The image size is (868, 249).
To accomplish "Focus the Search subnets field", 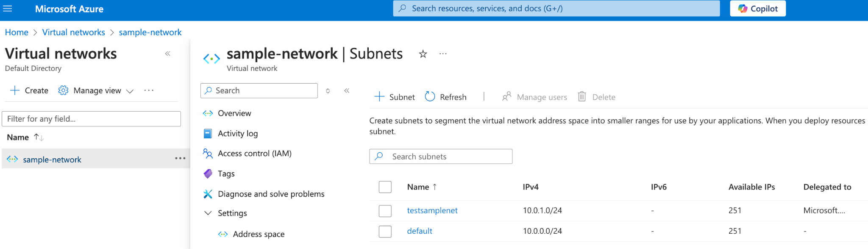I will (441, 157).
